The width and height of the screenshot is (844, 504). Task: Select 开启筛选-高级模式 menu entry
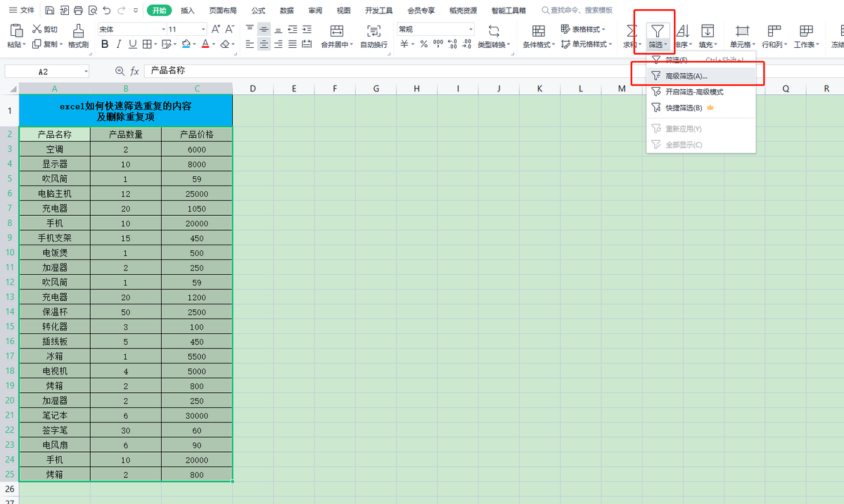tap(701, 92)
